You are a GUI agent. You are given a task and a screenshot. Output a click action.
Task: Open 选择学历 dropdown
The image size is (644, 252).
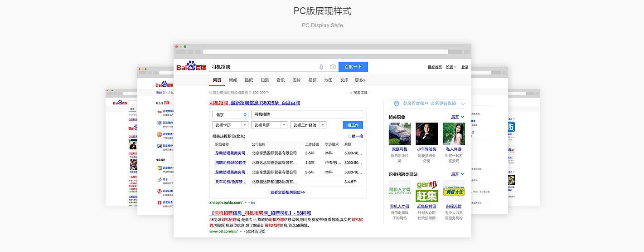point(230,125)
